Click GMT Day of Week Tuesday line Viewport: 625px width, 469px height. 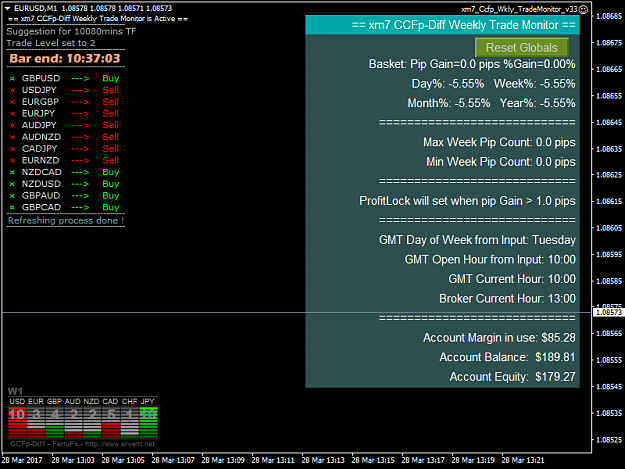click(477, 240)
